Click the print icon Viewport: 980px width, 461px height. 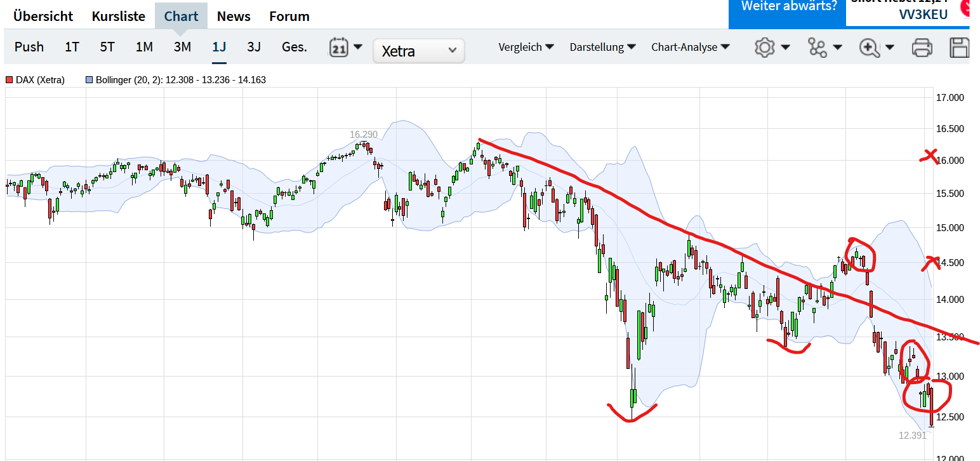[921, 47]
